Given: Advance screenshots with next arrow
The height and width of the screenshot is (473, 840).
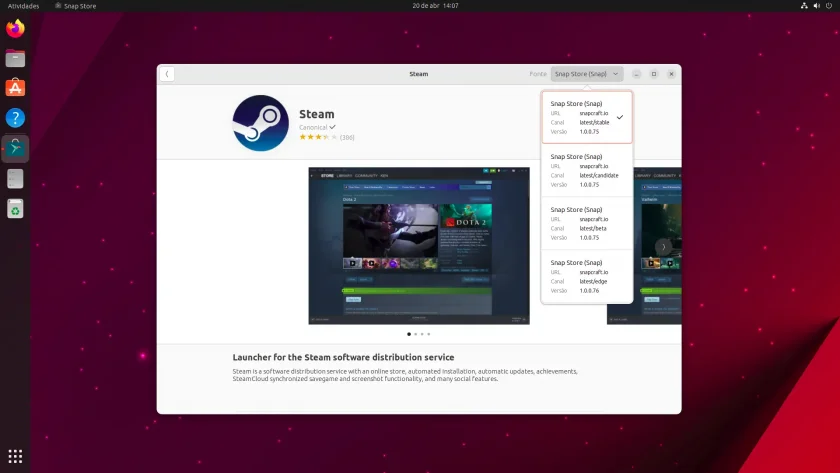Looking at the screenshot, I should point(663,247).
